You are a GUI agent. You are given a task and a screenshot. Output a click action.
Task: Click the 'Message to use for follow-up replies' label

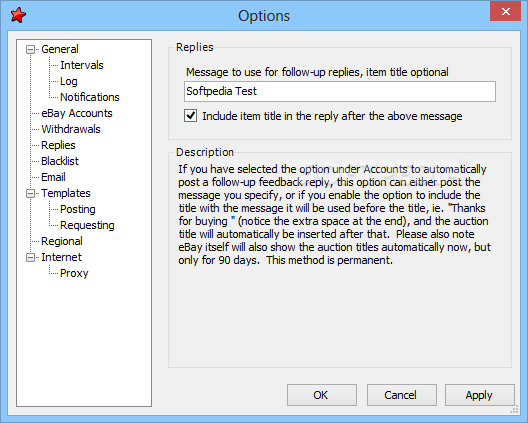pos(317,72)
